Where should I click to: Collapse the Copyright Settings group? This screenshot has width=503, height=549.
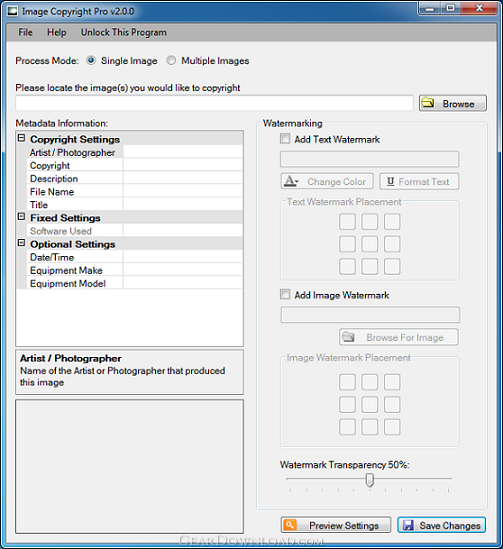pos(21,138)
